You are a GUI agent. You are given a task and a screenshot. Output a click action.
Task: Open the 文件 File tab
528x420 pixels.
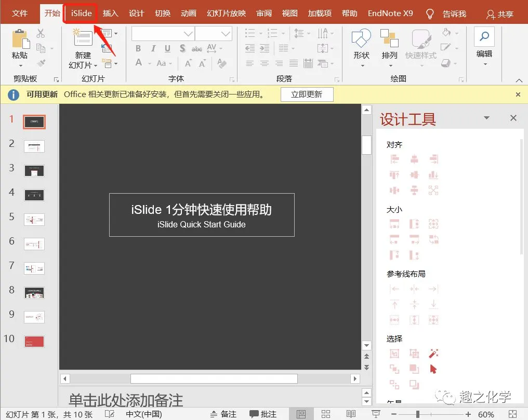(20, 13)
